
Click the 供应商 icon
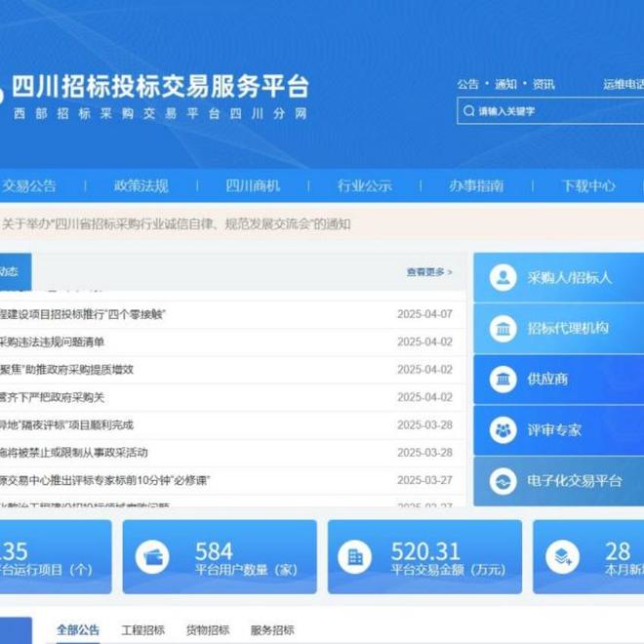(x=503, y=380)
